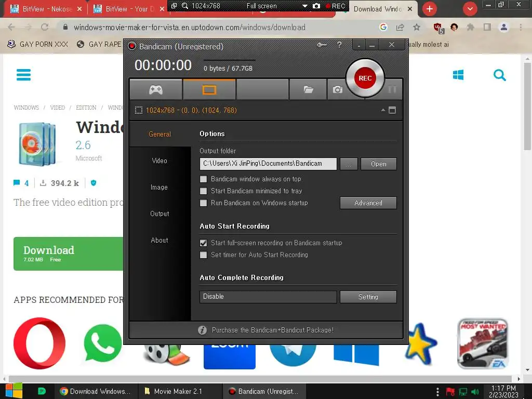This screenshot has width=532, height=399.
Task: Collapse Bandicam panel with up arrow
Action: pos(383,110)
